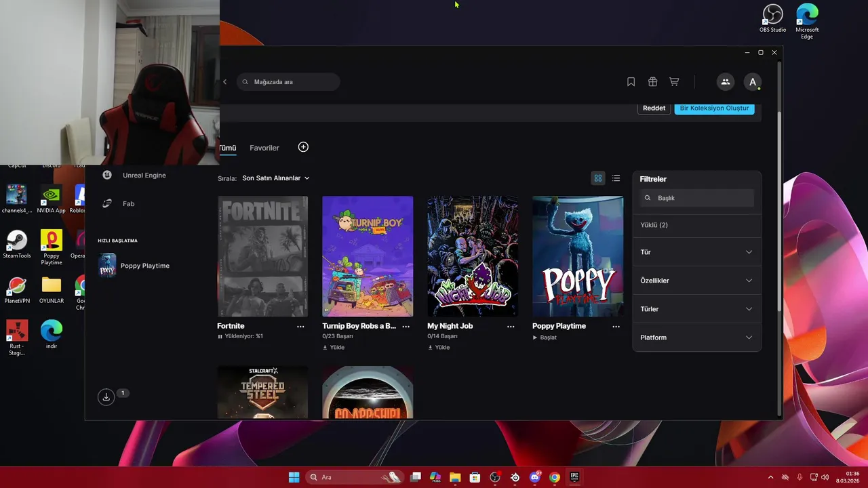Open Rust Staging desktop shortcut
868x488 pixels.
coord(16,338)
